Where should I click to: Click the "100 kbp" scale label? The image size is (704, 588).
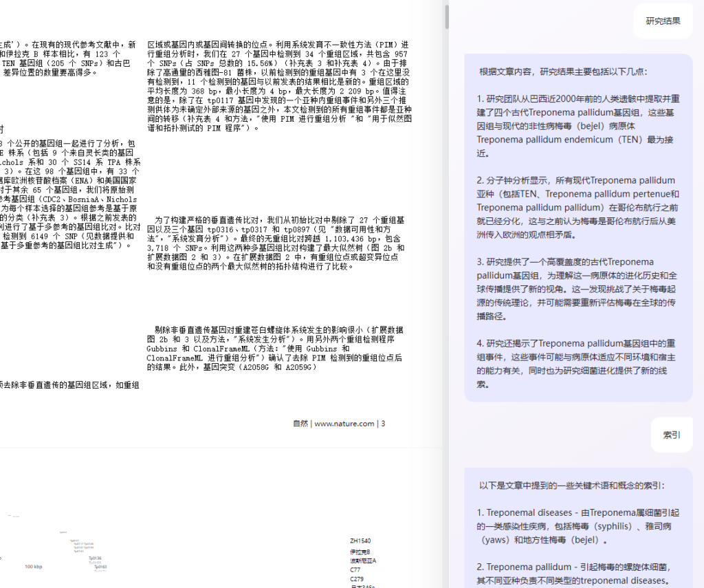(x=34, y=567)
